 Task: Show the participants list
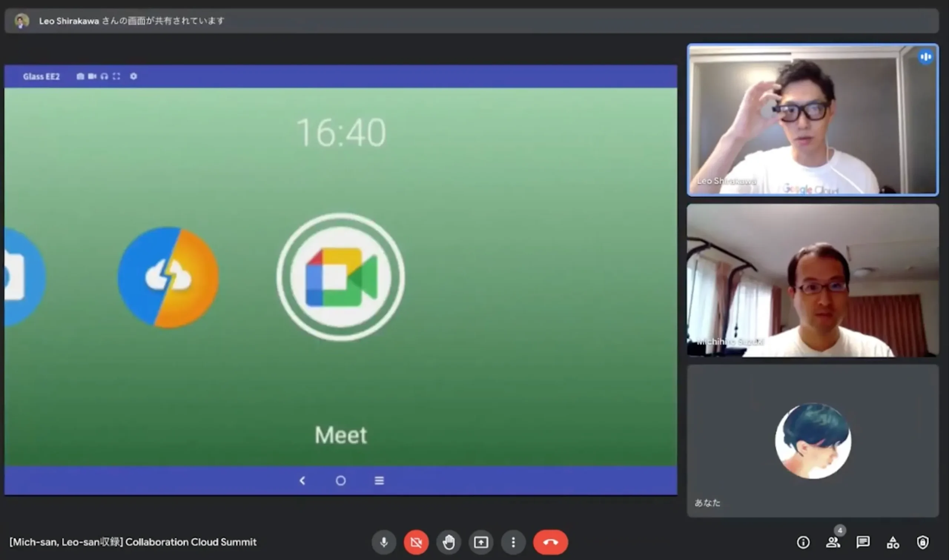833,542
